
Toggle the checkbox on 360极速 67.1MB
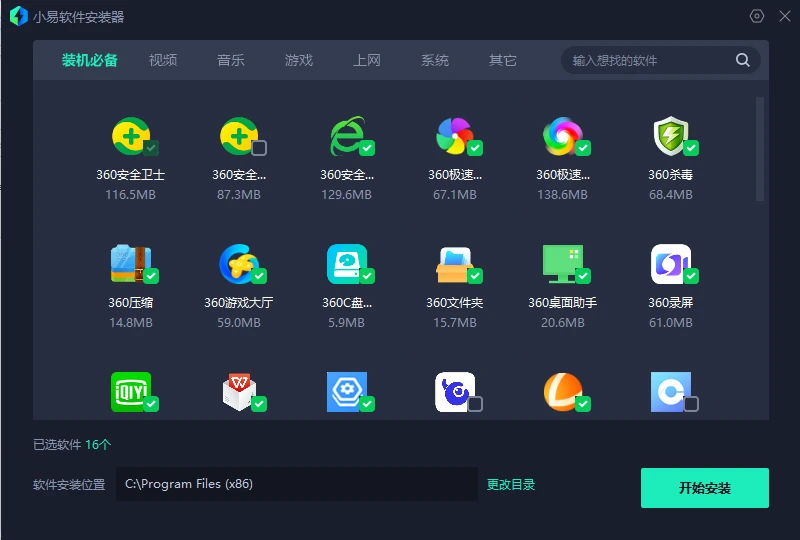(475, 149)
